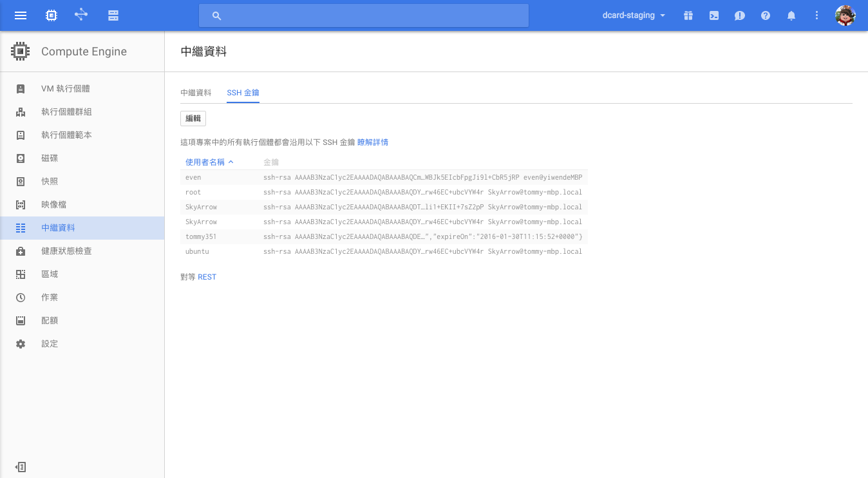
Task: Click the user profile avatar
Action: coord(845,15)
